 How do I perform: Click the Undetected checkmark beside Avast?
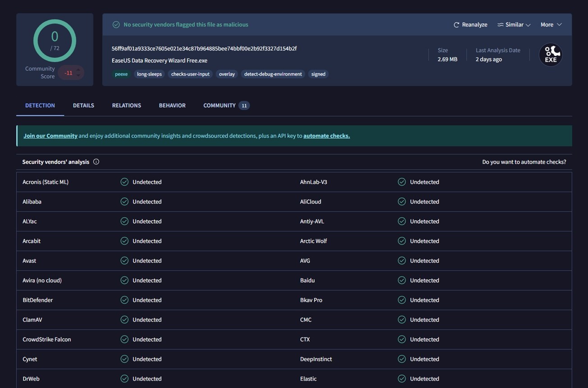[x=124, y=260]
